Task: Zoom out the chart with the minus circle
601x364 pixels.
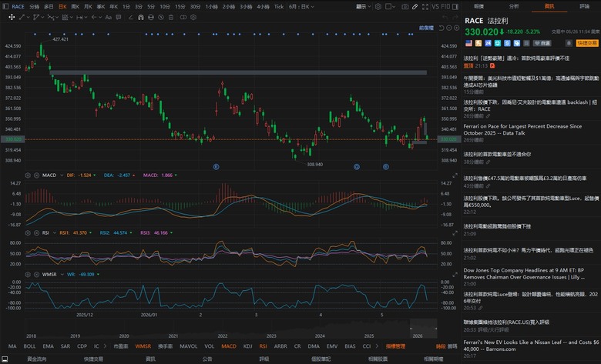Action: click(x=449, y=28)
